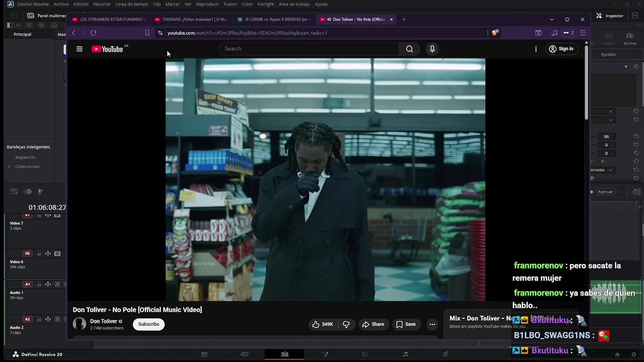Click the Brave shields icon in address bar

tap(495, 33)
